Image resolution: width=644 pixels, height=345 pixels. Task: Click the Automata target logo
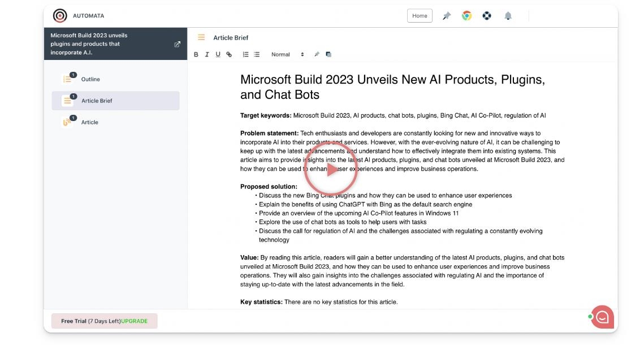(60, 16)
